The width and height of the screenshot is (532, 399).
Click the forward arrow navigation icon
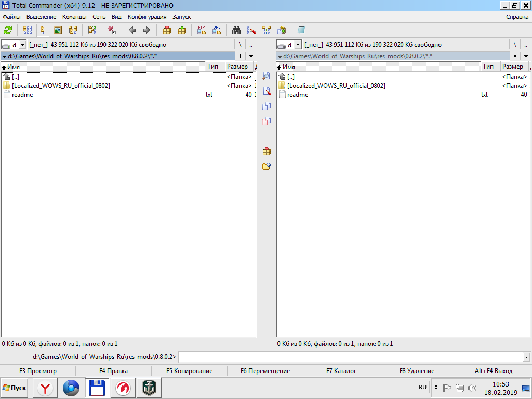[x=147, y=31]
